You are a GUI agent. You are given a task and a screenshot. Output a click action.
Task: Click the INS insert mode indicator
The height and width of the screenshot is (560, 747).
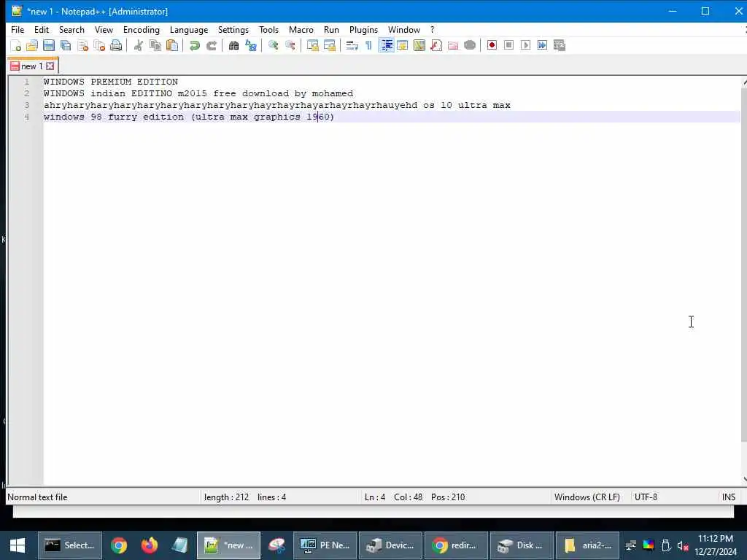[x=729, y=497]
